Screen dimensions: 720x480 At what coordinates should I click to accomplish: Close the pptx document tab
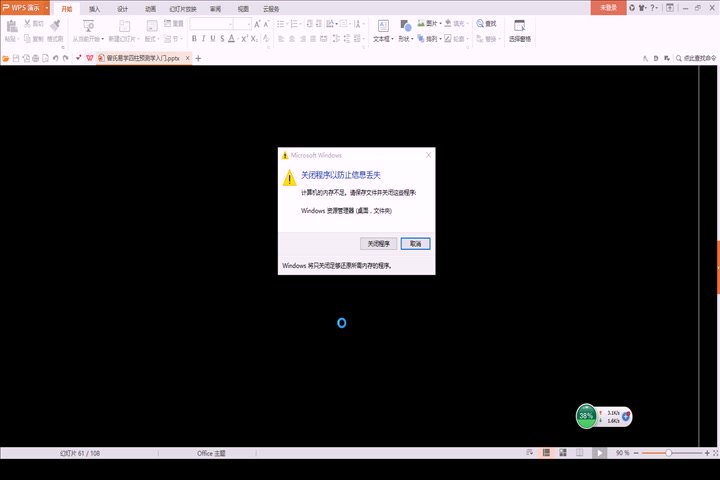[x=187, y=58]
